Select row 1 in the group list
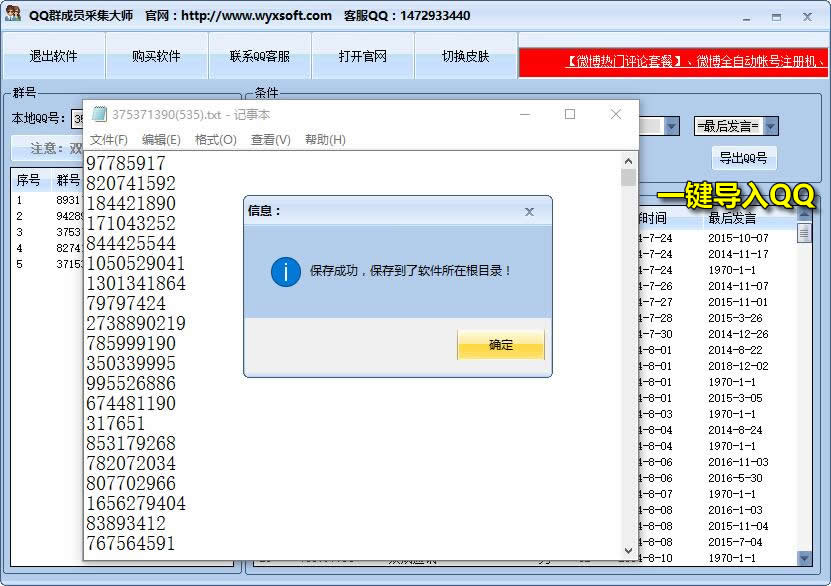The image size is (831, 586). [48, 200]
